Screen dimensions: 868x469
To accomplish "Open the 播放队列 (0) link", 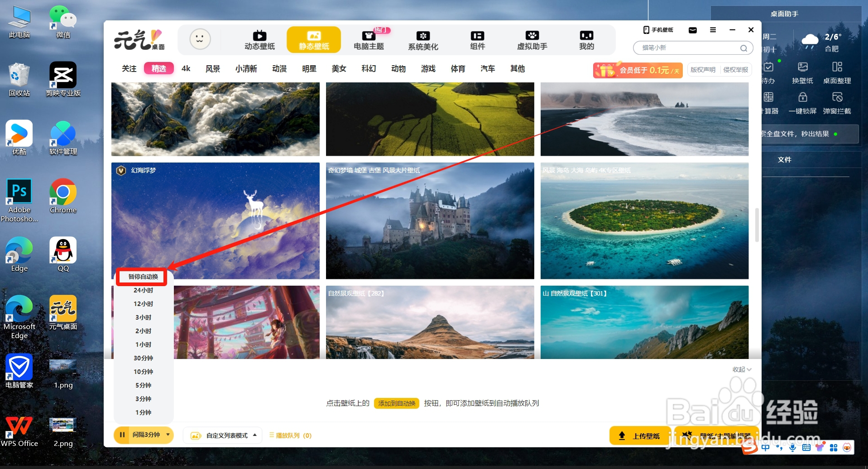I will pyautogui.click(x=290, y=435).
